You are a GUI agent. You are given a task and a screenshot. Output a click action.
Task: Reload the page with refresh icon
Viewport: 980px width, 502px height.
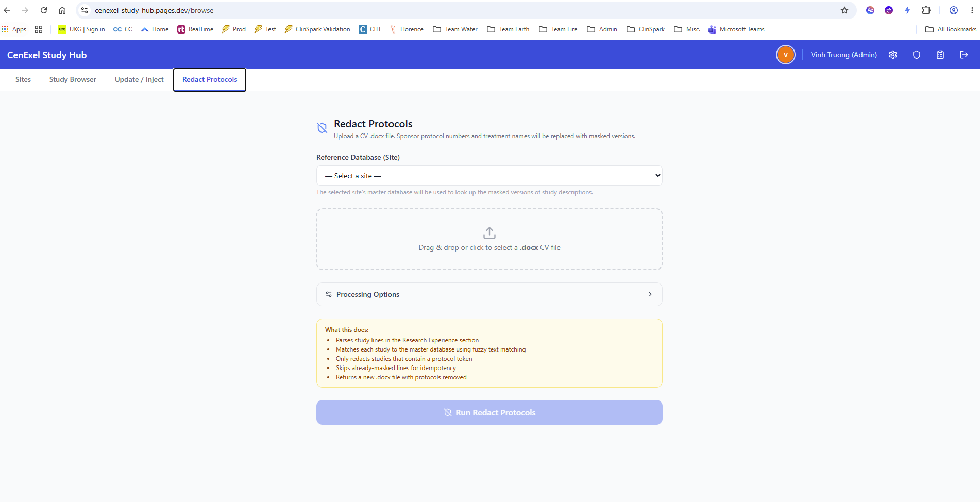click(x=44, y=10)
